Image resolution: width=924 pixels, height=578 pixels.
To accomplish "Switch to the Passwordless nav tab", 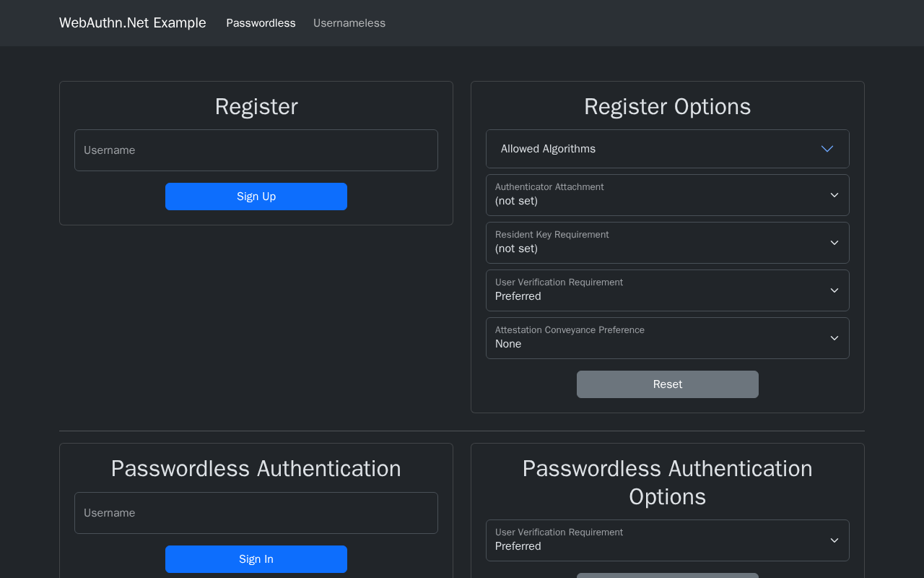I will pos(261,23).
